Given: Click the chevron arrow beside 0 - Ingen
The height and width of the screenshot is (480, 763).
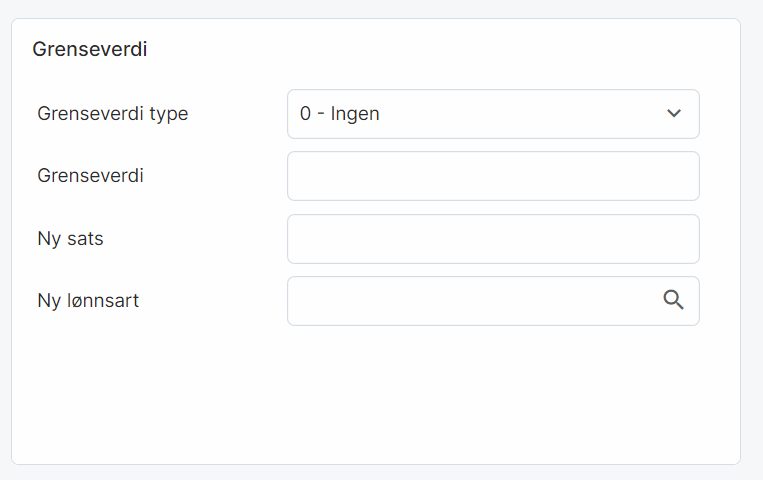Looking at the screenshot, I should pos(674,114).
